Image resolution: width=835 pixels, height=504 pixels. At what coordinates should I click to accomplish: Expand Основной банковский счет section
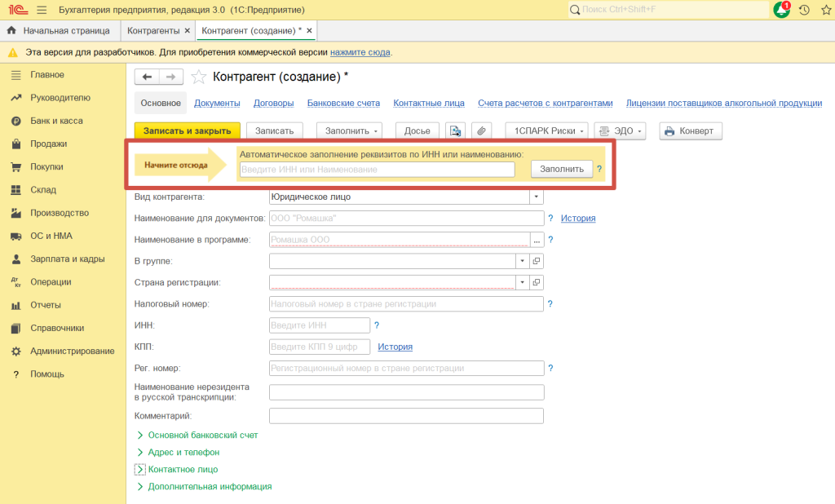click(x=202, y=435)
